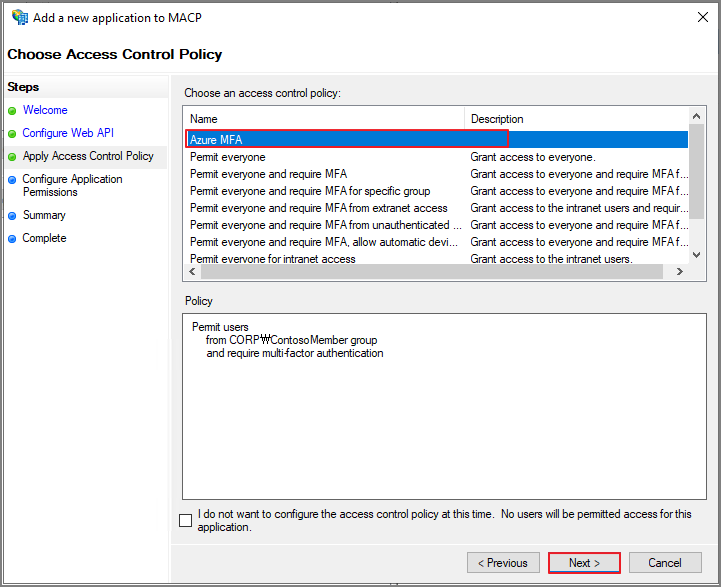The height and width of the screenshot is (587, 721).
Task: Select the Summary step
Action: (x=44, y=215)
